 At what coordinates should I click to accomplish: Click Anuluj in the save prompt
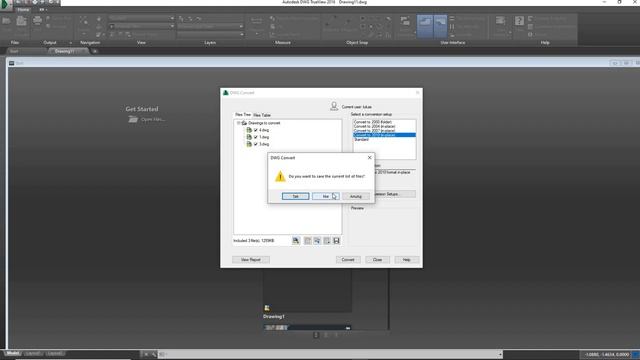[x=356, y=196]
